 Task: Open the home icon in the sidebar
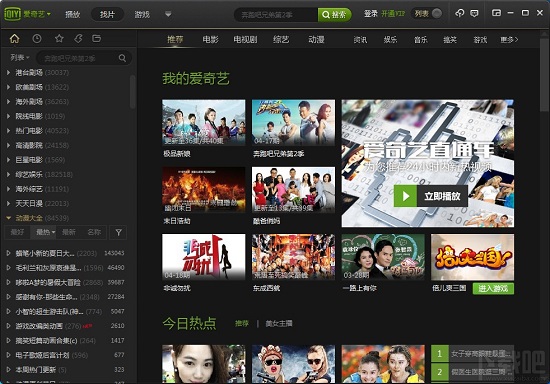[x=15, y=39]
